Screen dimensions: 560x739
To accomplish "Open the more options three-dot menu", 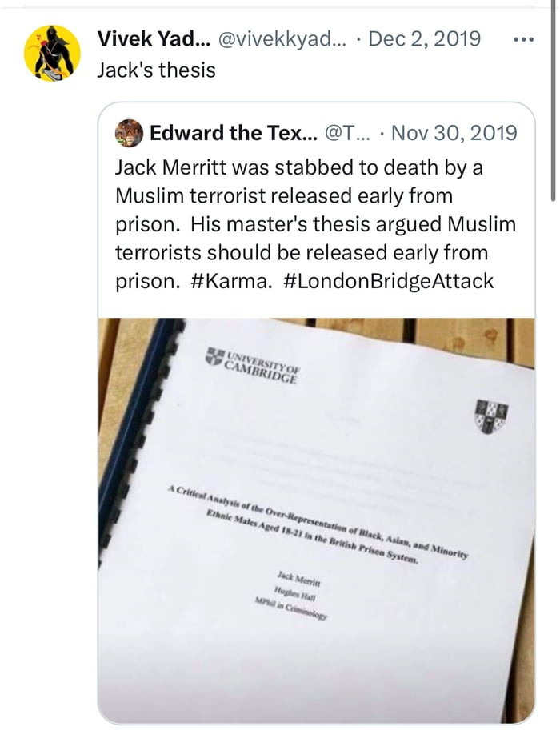I will [x=522, y=39].
